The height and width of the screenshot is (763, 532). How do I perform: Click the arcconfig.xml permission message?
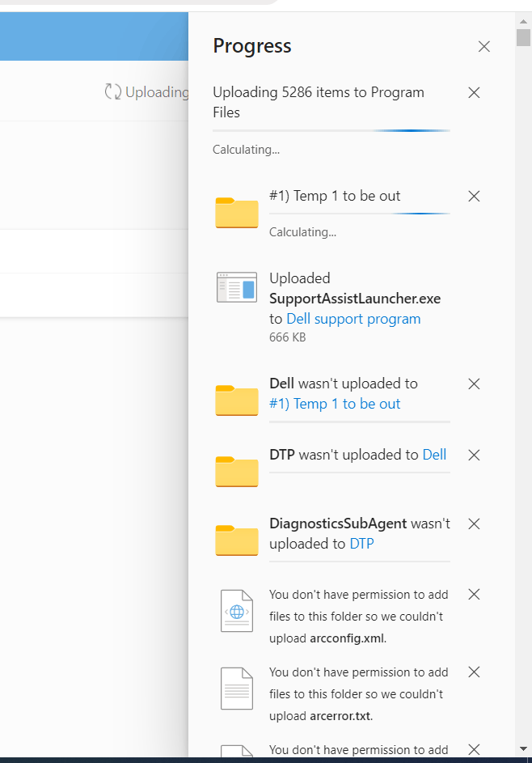pyautogui.click(x=358, y=617)
